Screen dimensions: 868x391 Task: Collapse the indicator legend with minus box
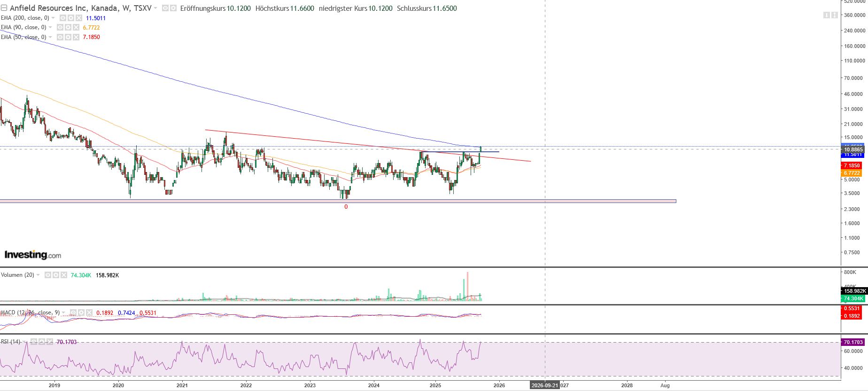click(x=4, y=8)
